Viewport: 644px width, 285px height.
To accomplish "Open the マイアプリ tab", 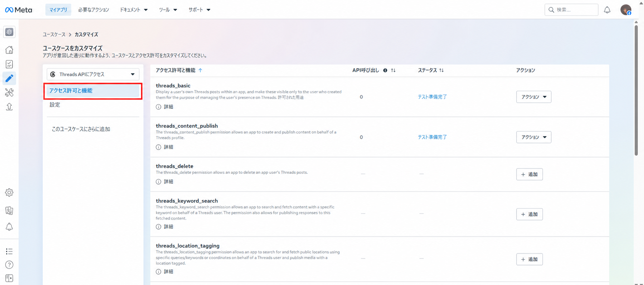I will [x=58, y=10].
